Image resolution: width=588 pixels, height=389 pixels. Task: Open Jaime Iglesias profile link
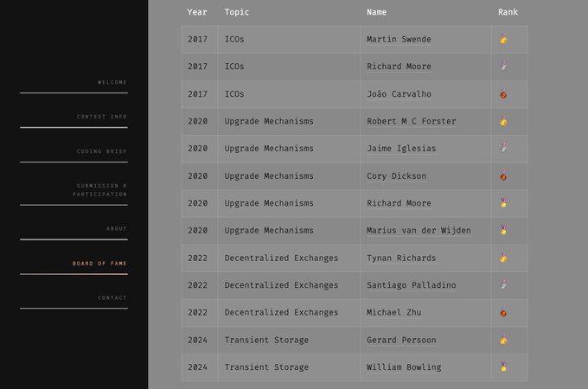[401, 149]
